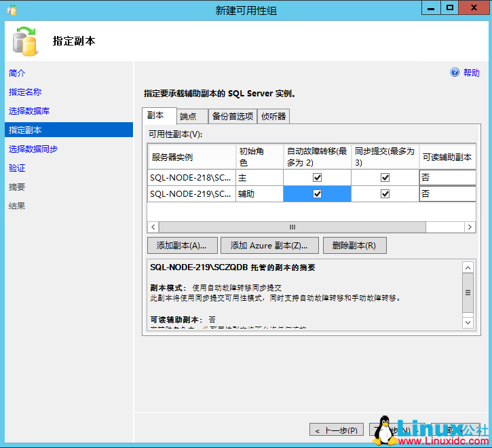This screenshot has width=492, height=448.
Task: Toggle synchronous commit for SQL-NODE-218
Action: (385, 178)
